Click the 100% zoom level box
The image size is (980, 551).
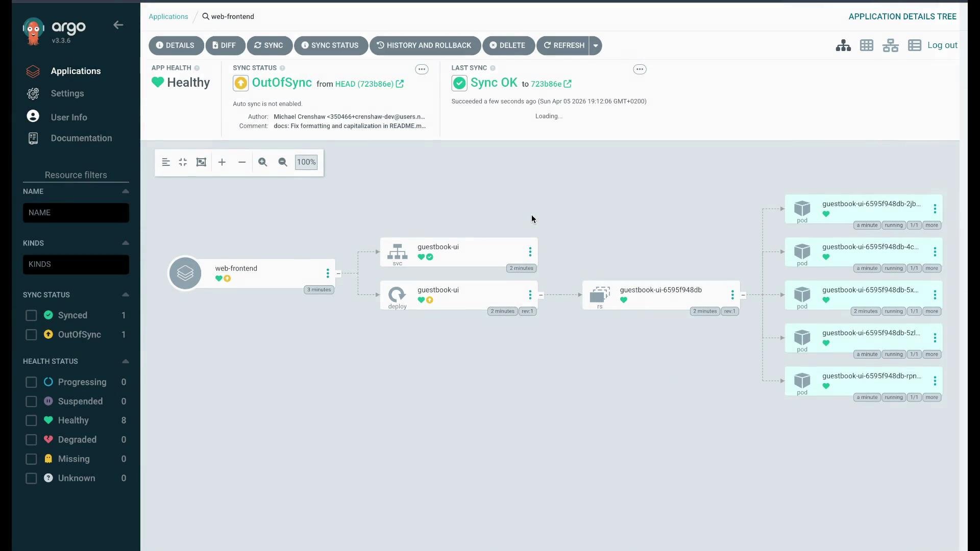tap(306, 162)
